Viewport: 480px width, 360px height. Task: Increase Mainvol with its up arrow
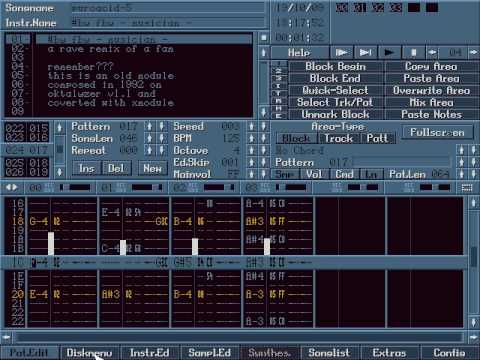click(x=252, y=174)
